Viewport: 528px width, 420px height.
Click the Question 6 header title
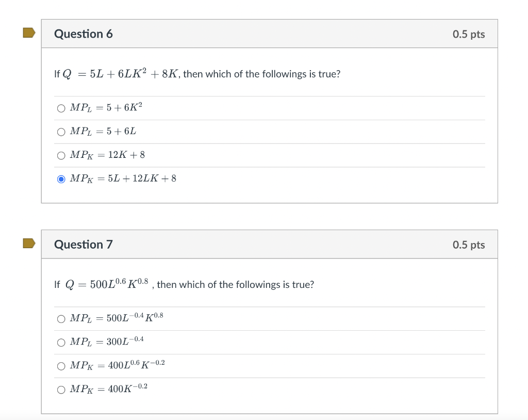coord(84,34)
